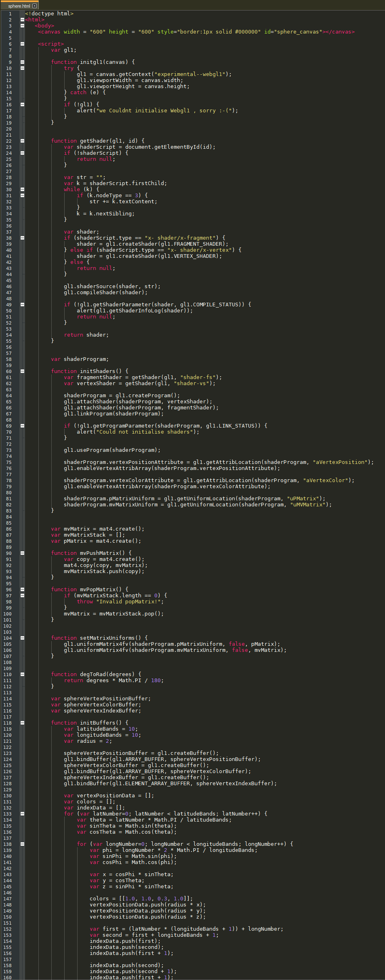Click "var gl1;" declaration
The height and width of the screenshot is (980, 385).
tap(63, 50)
